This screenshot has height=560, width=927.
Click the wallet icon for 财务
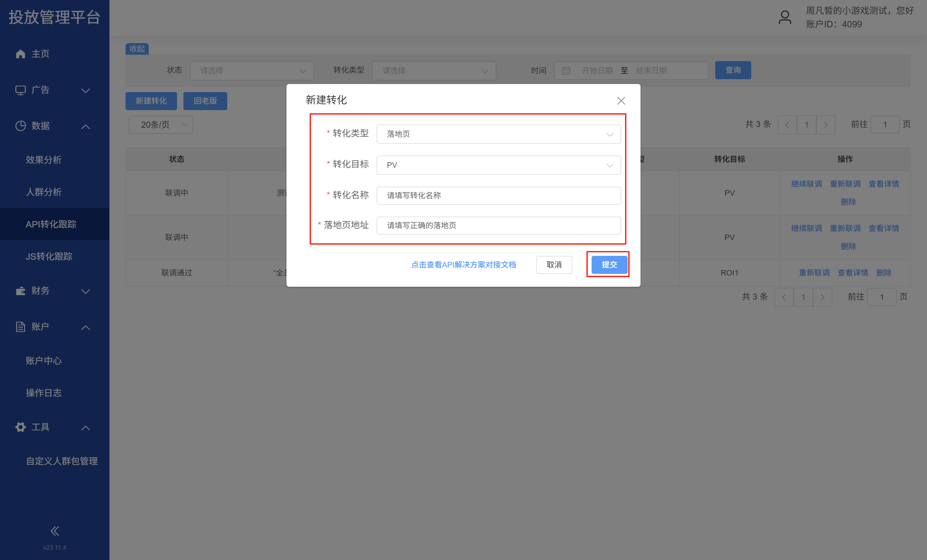tap(20, 291)
